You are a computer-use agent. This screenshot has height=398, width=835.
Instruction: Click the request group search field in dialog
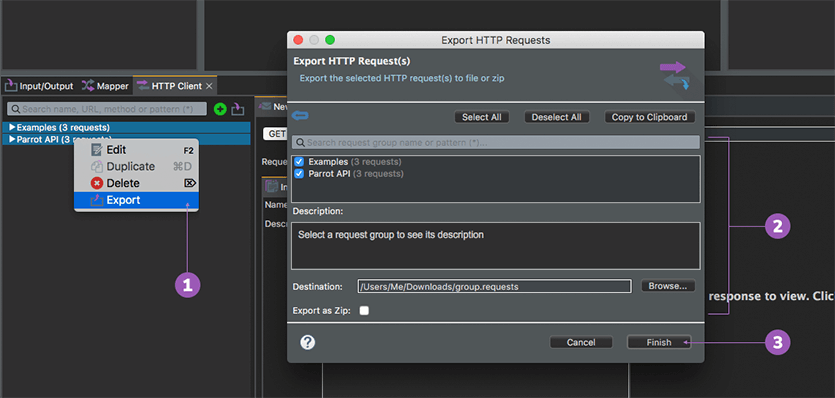pyautogui.click(x=496, y=142)
